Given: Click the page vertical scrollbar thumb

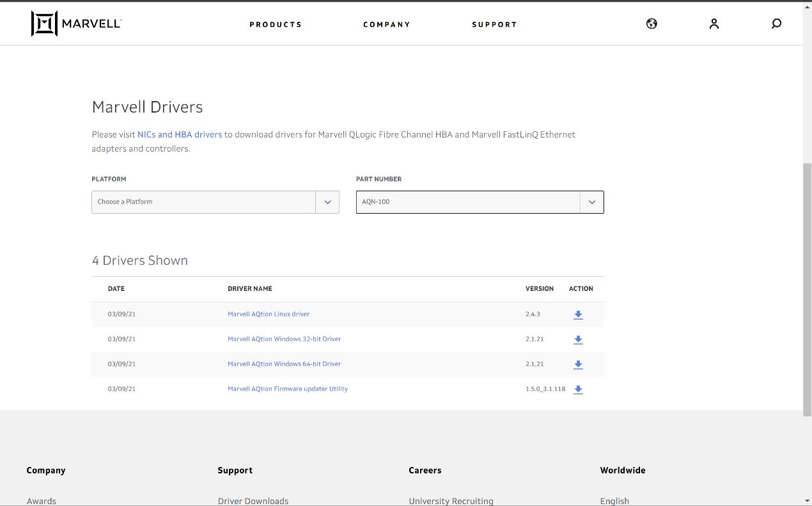Looking at the screenshot, I should tap(807, 288).
